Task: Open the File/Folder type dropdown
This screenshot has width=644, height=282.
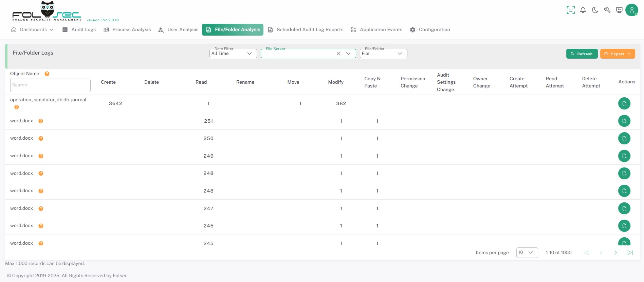Action: click(383, 54)
